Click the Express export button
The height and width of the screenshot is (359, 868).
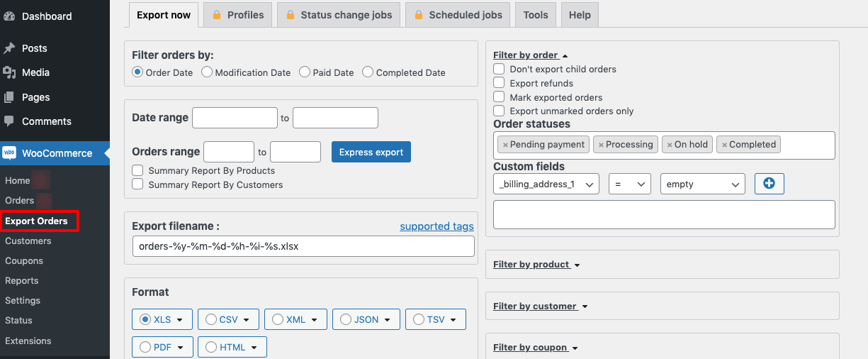point(371,152)
